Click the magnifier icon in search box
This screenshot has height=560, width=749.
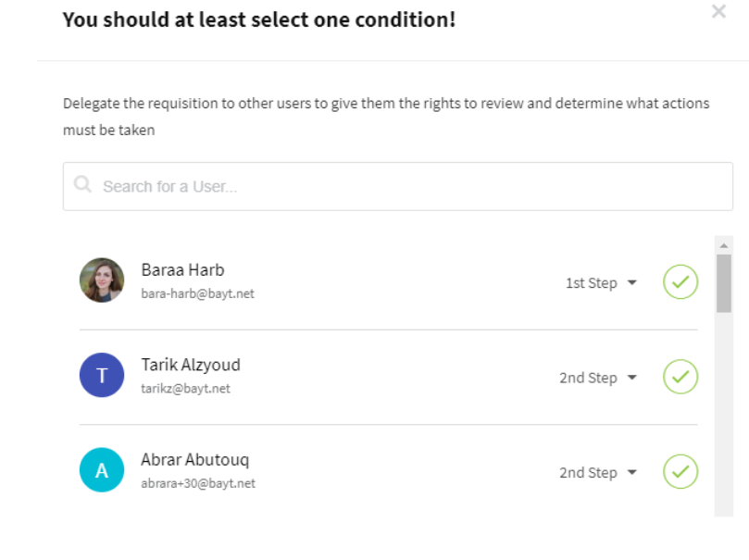coord(82,184)
